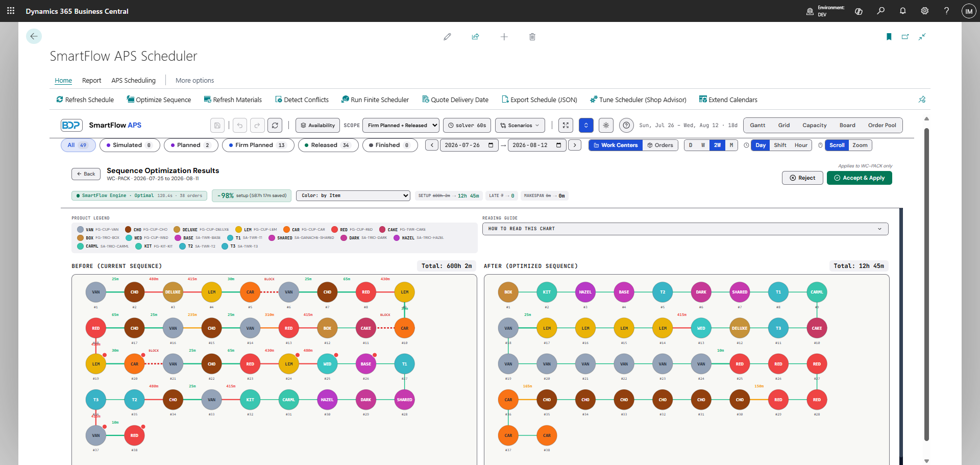Screen dimensions: 980x465
Task: Click the undo arrow in SmartFlow toolbar
Action: [240, 125]
